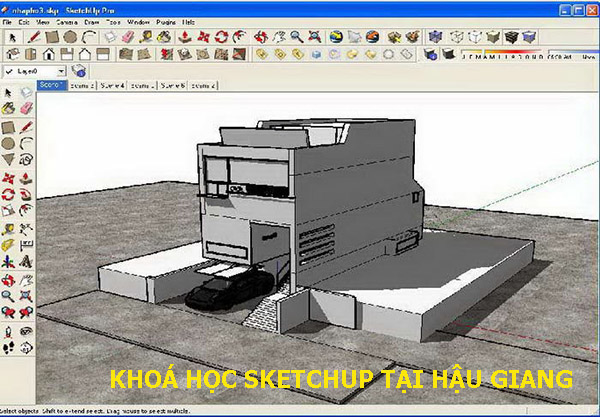Activate the Tape Measure tool in top toolbar
This screenshot has width=600, height=417.
coord(146,37)
